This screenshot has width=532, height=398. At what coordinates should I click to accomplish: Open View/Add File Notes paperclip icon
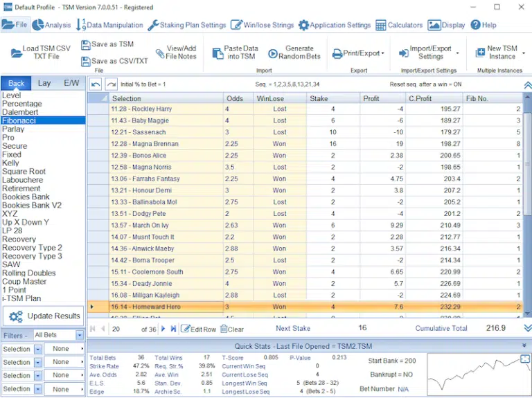click(x=160, y=53)
